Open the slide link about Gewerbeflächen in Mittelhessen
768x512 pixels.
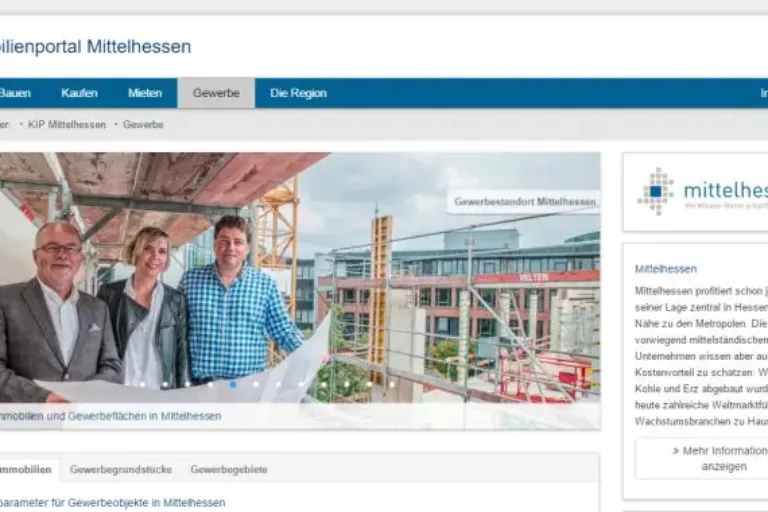[x=111, y=416]
